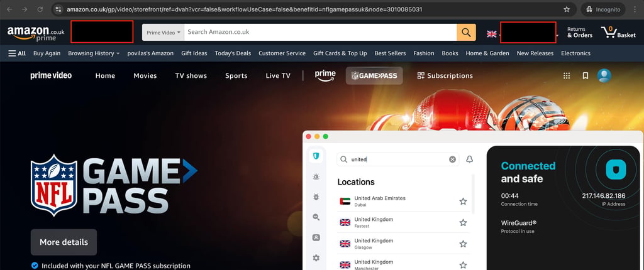Open Prime Video watchlist bookmark
The width and height of the screenshot is (644, 270).
[586, 75]
